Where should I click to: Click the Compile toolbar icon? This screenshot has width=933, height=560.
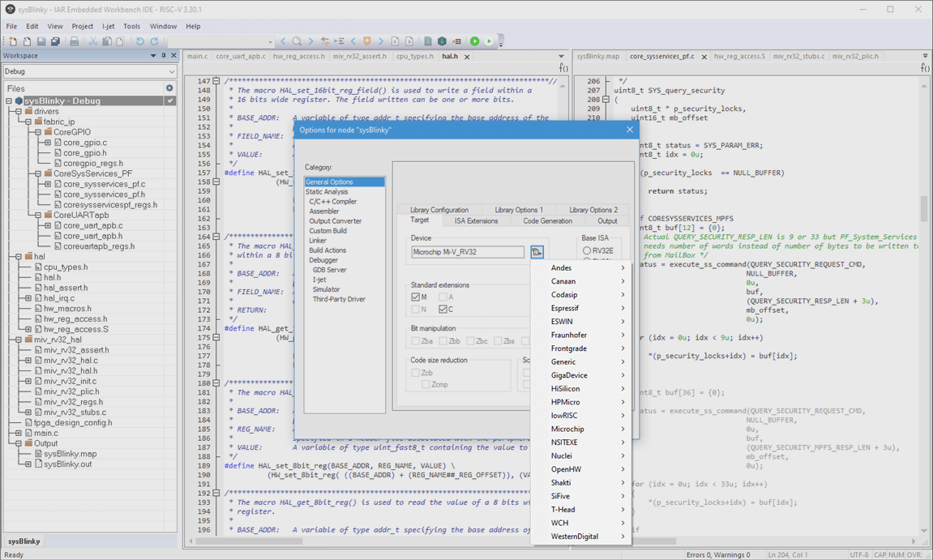point(428,41)
